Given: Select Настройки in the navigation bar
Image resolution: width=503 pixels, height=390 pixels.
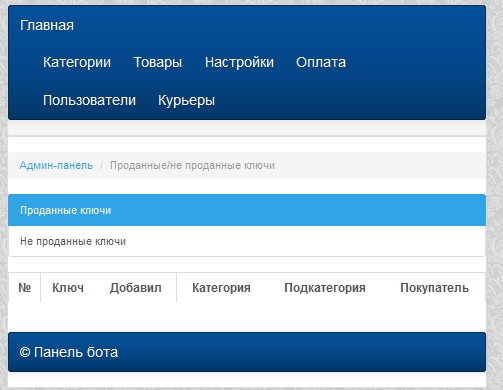Looking at the screenshot, I should (x=239, y=62).
